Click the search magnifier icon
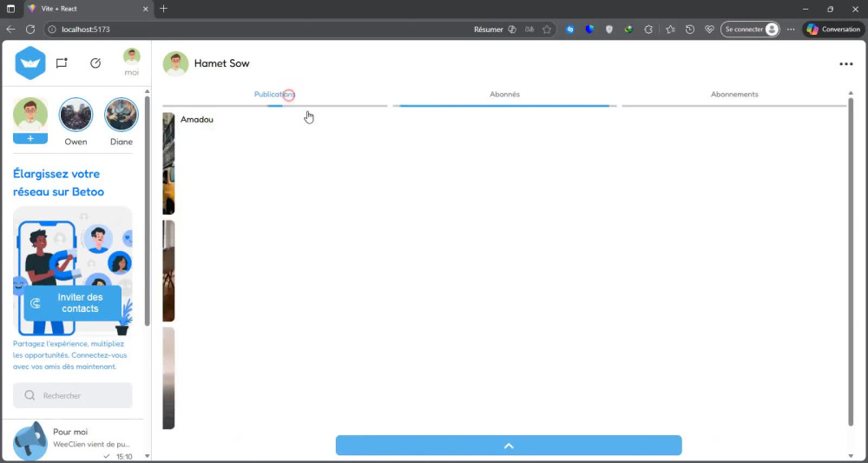The width and height of the screenshot is (868, 463). tap(30, 395)
